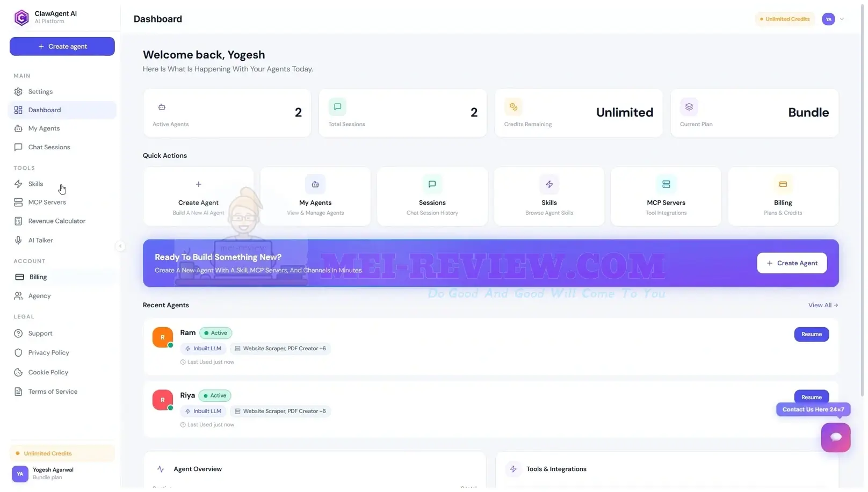This screenshot has height=492, width=868.
Task: Click the ClawAgent AI logo icon
Action: point(21,18)
